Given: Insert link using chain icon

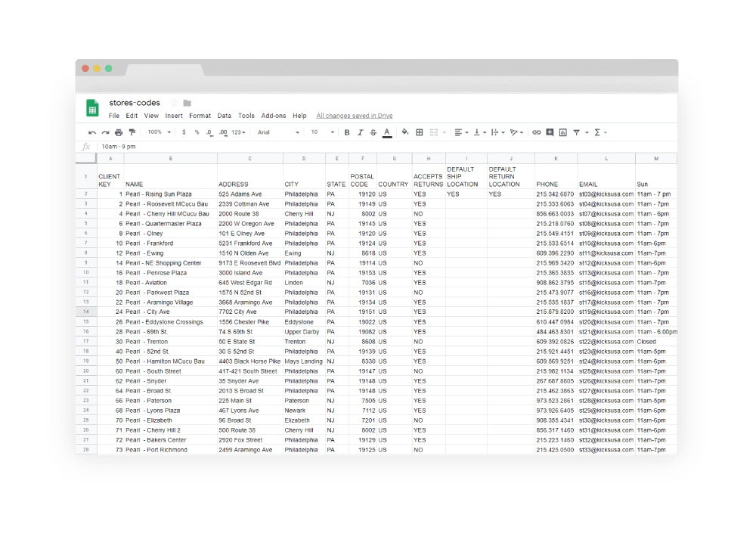Looking at the screenshot, I should 536,132.
